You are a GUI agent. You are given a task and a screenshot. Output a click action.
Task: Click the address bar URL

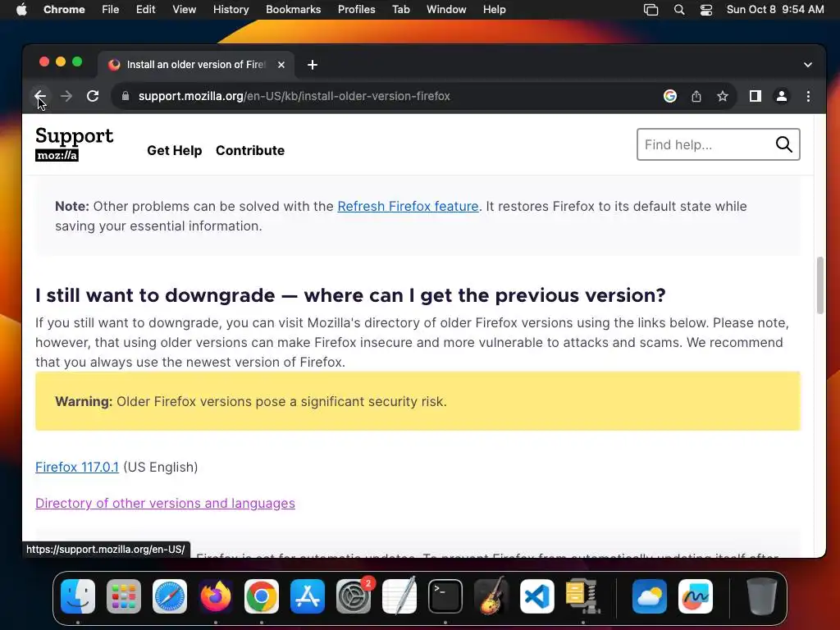tap(294, 97)
